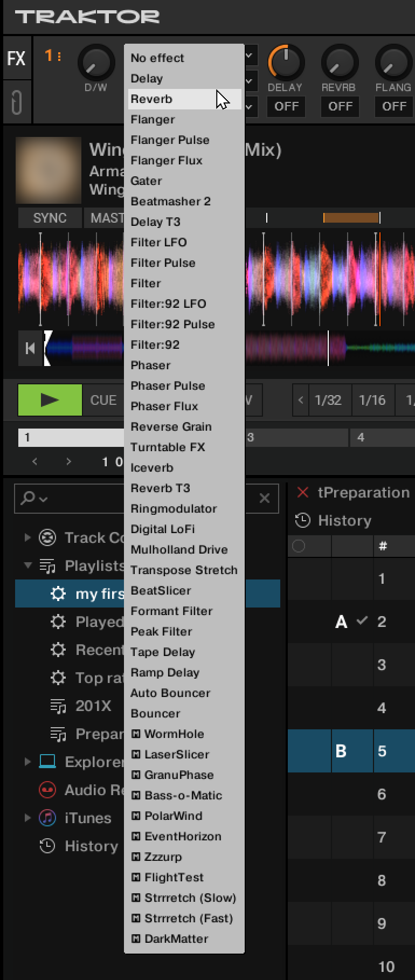This screenshot has width=415, height=980.
Task: Click the CUE button
Action: tap(103, 400)
